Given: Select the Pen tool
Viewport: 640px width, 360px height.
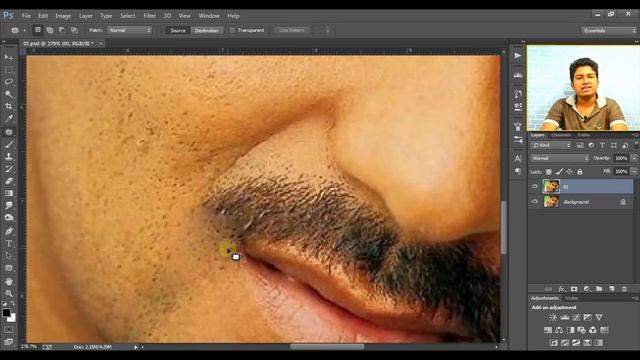Looking at the screenshot, I should click(9, 231).
